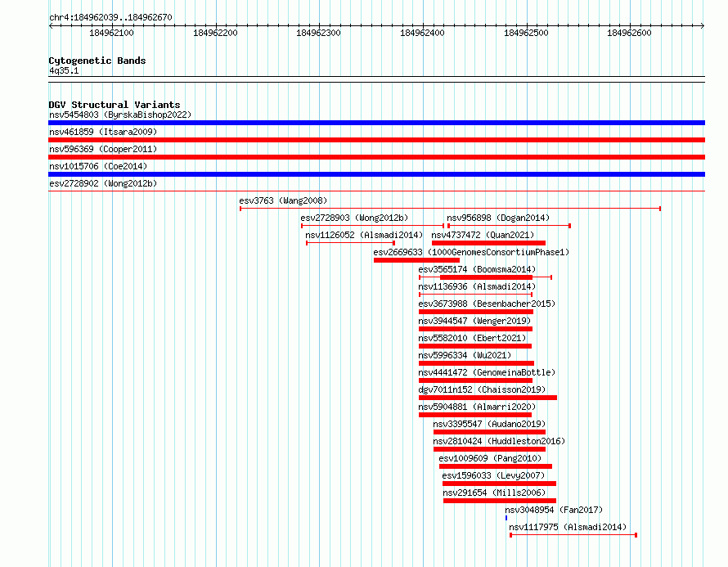Click the nsv3395547 (Audano2019) label
This screenshot has height=567, width=728.
[489, 424]
